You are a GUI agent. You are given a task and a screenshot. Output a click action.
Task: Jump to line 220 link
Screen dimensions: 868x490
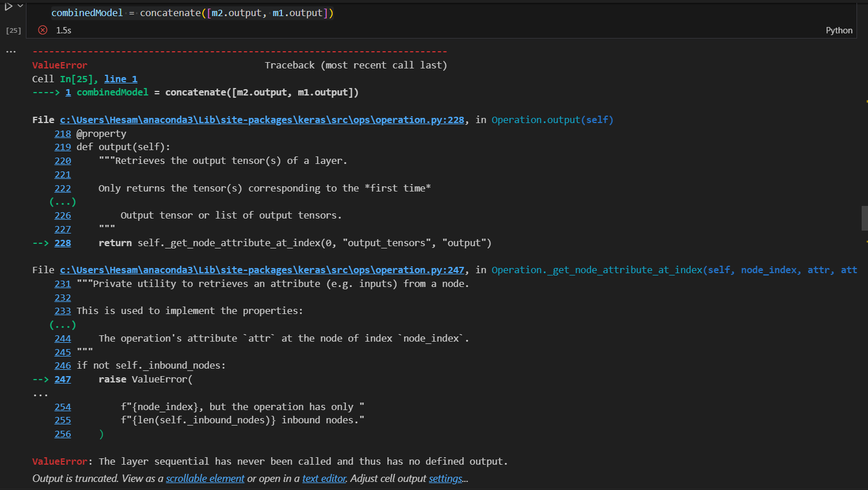coord(63,160)
